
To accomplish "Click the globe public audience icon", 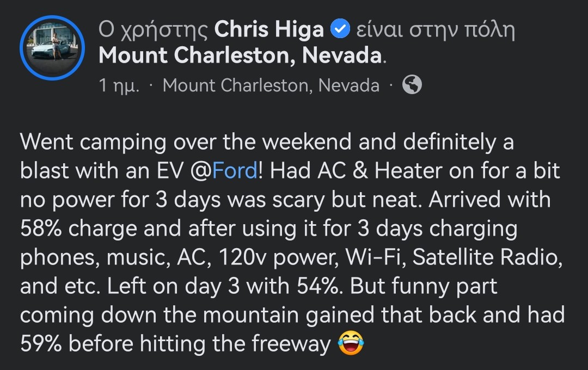I will (412, 85).
